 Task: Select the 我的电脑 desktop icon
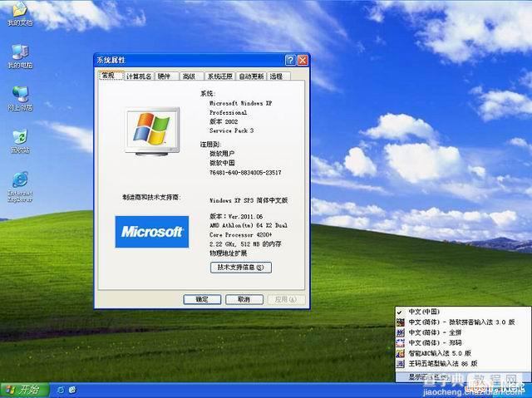pos(20,57)
